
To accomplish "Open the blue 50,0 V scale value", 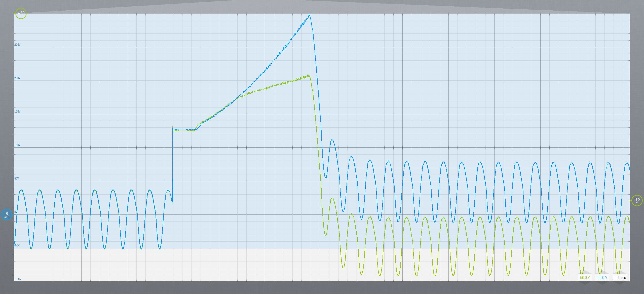I will [x=602, y=278].
